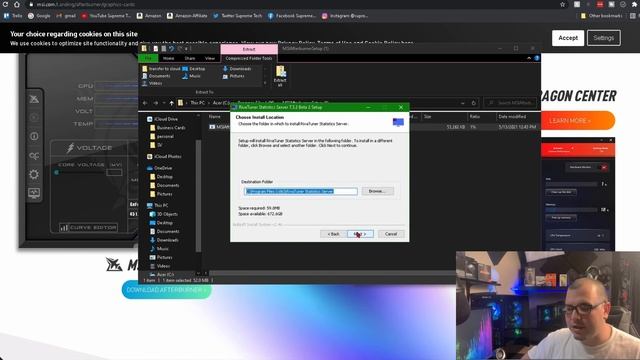This screenshot has height=360, width=640.
Task: Click the settings gear on Afterburner sidebar
Action: coord(34,174)
